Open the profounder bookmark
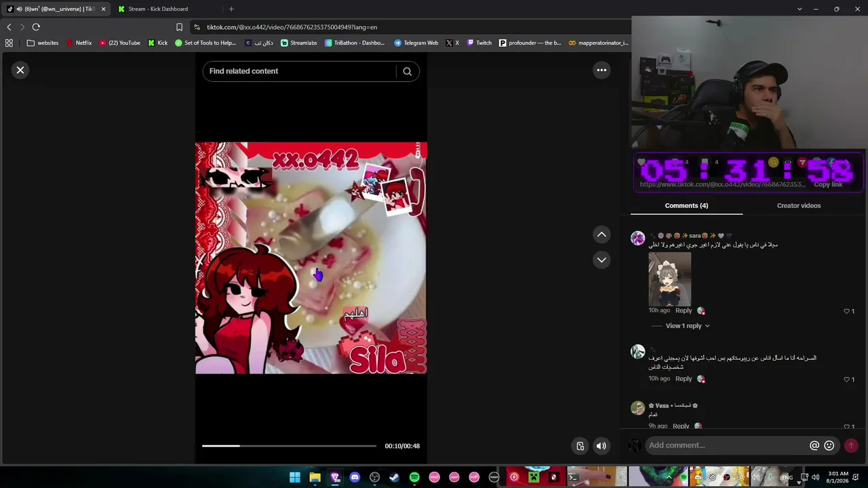868x488 pixels. click(x=530, y=43)
